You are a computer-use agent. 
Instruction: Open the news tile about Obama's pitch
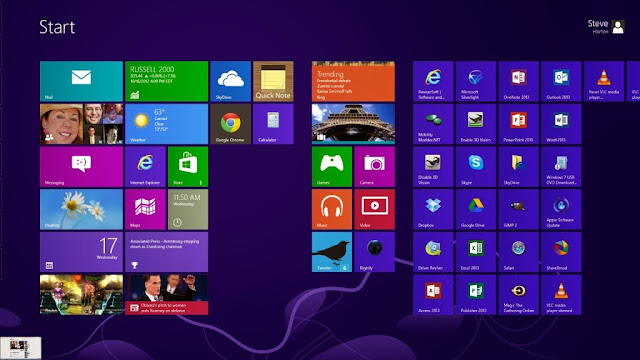(x=167, y=295)
